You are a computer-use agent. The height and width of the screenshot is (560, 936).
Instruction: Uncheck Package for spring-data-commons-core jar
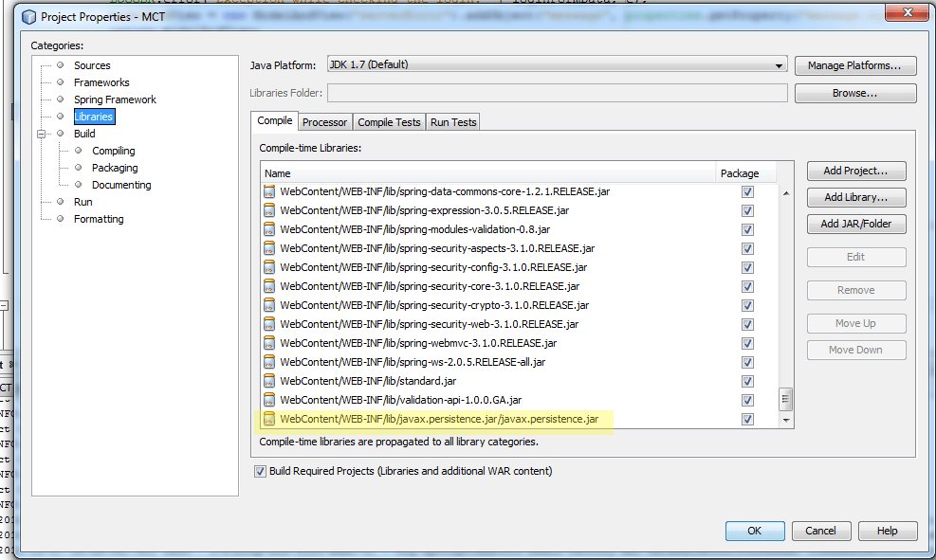747,192
